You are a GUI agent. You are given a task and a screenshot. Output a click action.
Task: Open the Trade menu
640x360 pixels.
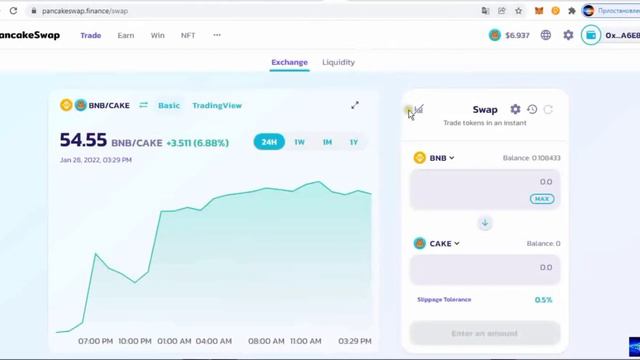pyautogui.click(x=91, y=36)
